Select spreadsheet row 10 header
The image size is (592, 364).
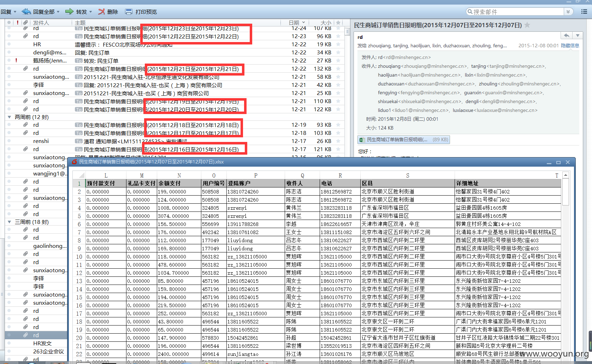coord(79,257)
